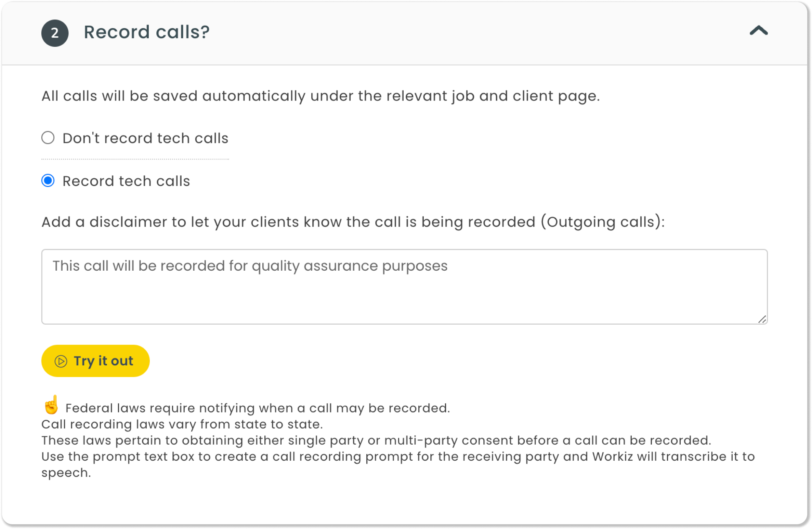The width and height of the screenshot is (812, 529).
Task: Collapse the Record calls section chevron
Action: pos(758,30)
